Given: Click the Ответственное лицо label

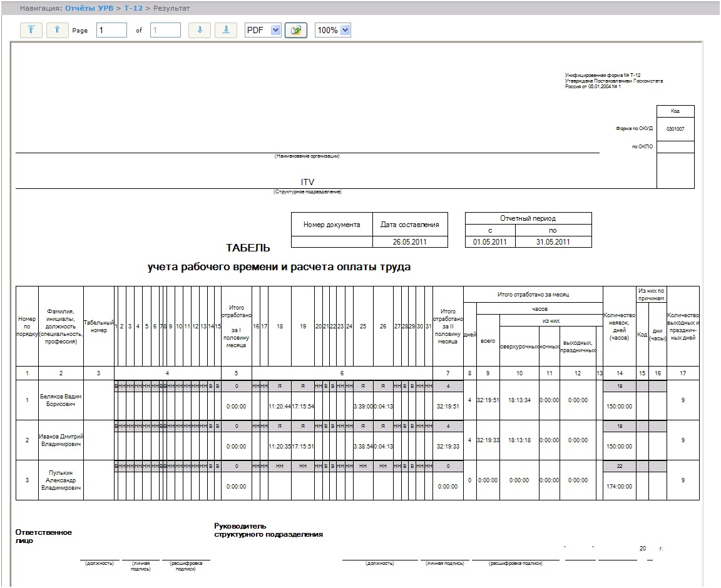Looking at the screenshot, I should pos(43,537).
